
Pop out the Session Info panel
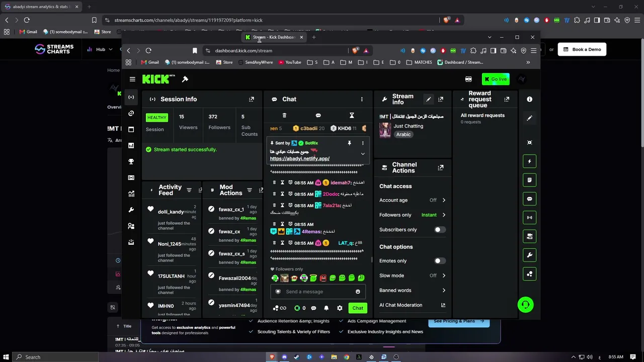click(252, 99)
